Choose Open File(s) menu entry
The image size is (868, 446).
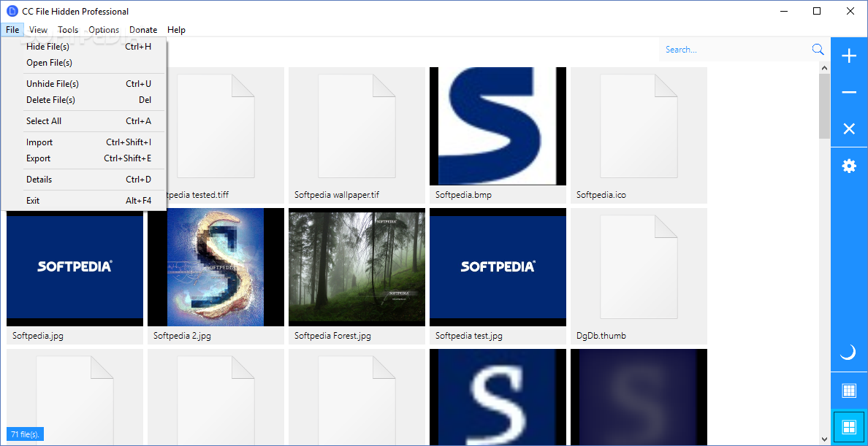click(x=83, y=63)
